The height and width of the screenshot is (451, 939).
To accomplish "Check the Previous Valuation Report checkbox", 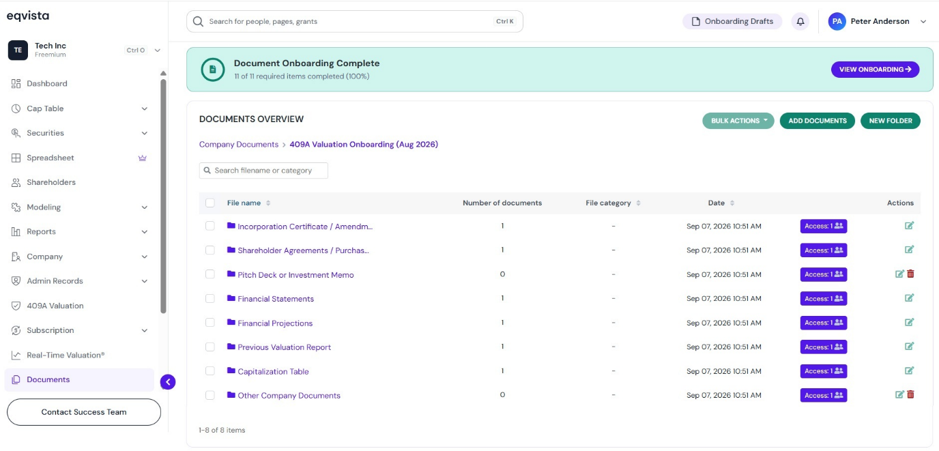I will point(210,347).
